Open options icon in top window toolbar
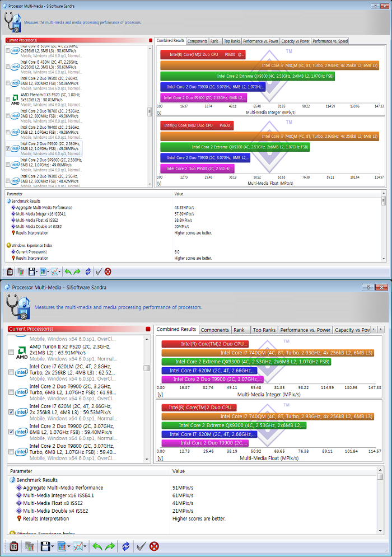 pyautogui.click(x=10, y=272)
